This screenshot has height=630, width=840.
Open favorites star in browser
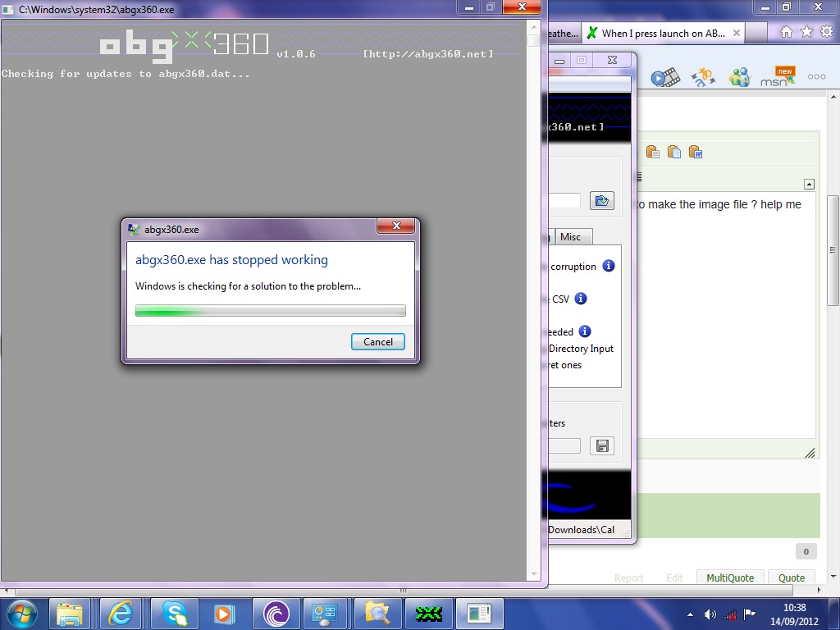(x=806, y=32)
